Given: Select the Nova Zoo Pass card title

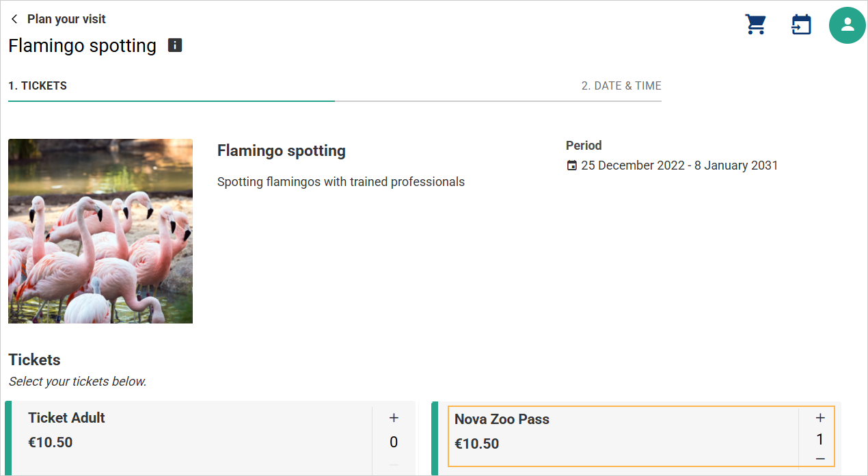Looking at the screenshot, I should point(502,419).
